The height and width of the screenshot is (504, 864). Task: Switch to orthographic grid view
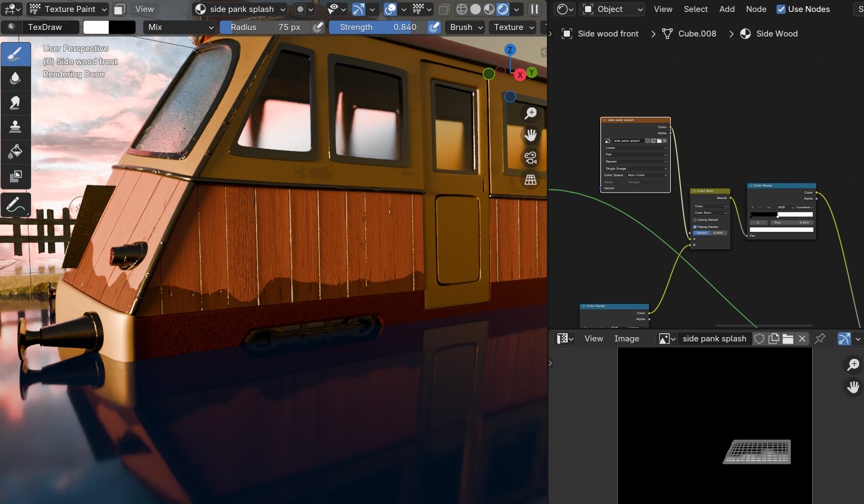click(x=531, y=179)
